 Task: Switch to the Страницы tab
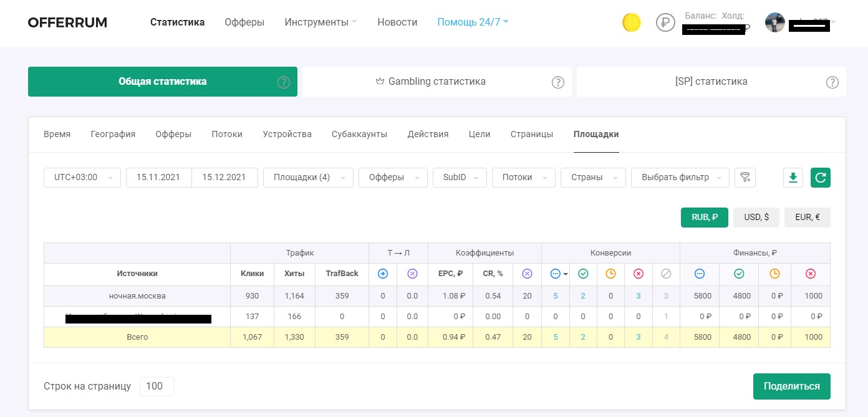tap(531, 134)
